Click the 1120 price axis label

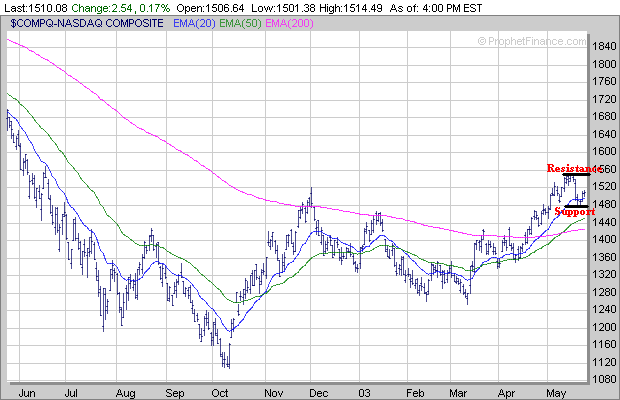click(604, 362)
